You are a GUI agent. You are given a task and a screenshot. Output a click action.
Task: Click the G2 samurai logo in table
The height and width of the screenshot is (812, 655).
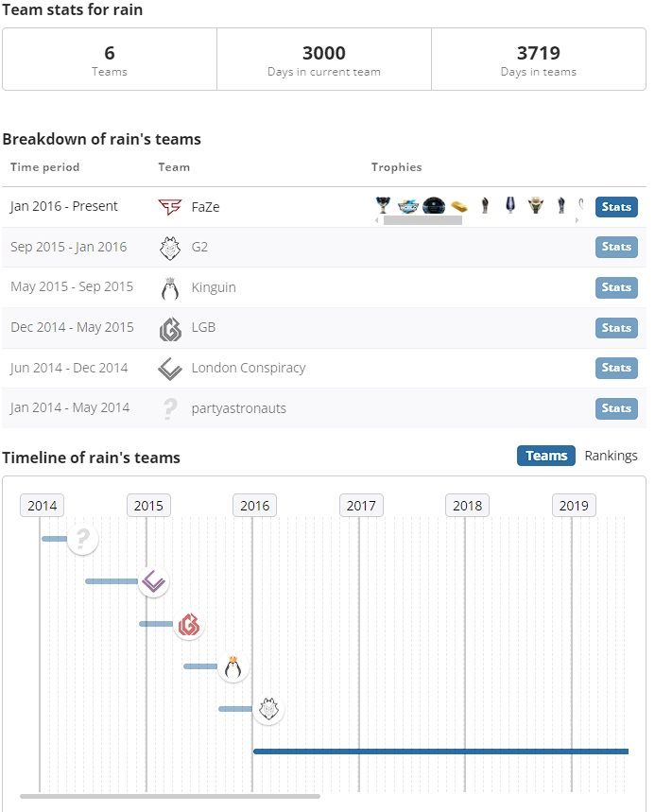pyautogui.click(x=170, y=248)
